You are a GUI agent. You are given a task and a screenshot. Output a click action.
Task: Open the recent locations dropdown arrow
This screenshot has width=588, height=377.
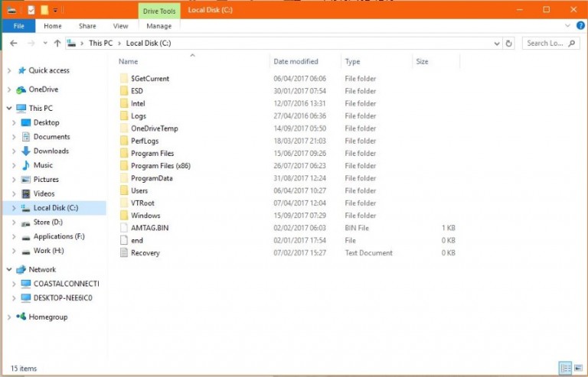[x=45, y=44]
